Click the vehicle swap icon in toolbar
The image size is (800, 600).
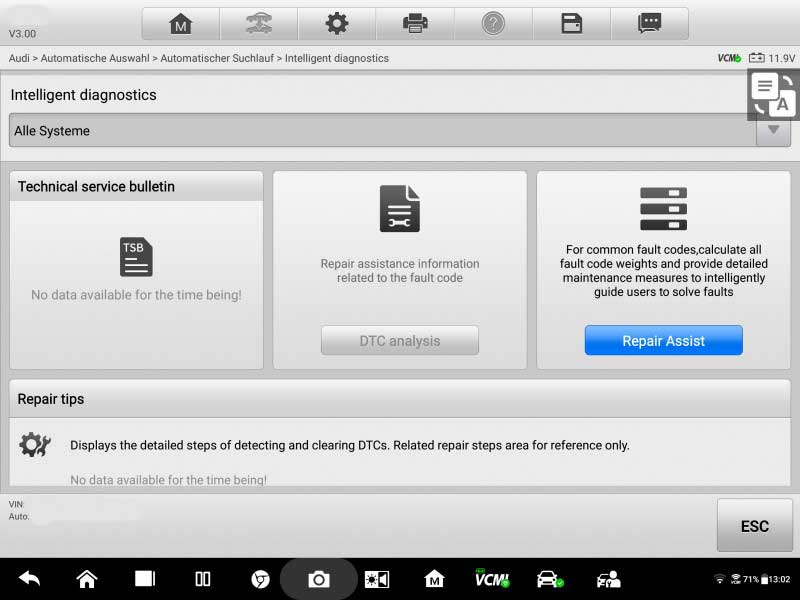tap(258, 24)
